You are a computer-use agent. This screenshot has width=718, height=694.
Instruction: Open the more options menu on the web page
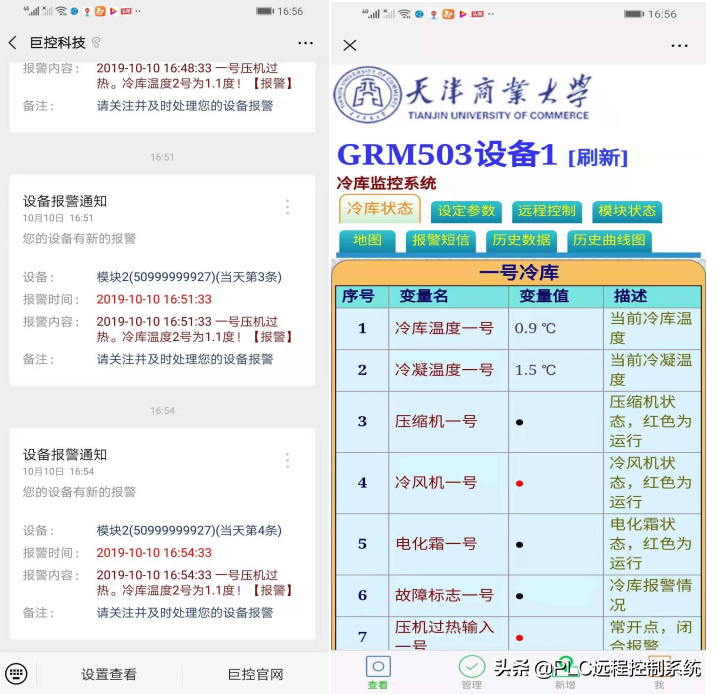click(679, 45)
